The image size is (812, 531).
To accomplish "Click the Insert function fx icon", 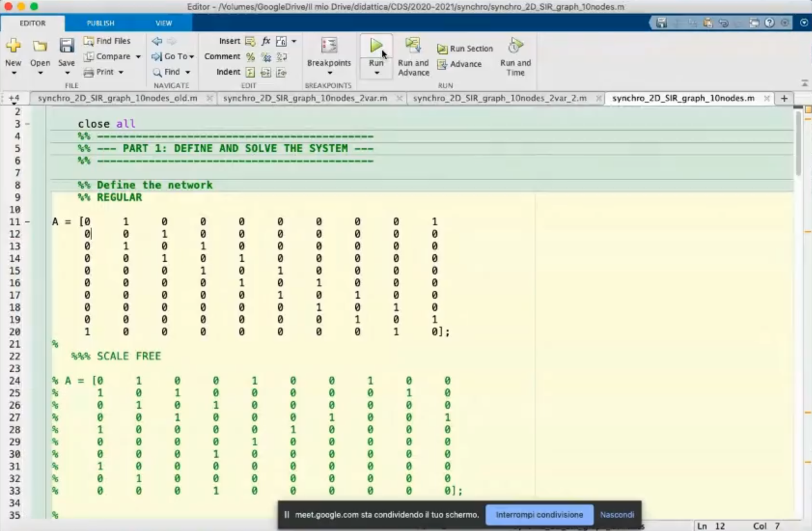I will pos(266,41).
